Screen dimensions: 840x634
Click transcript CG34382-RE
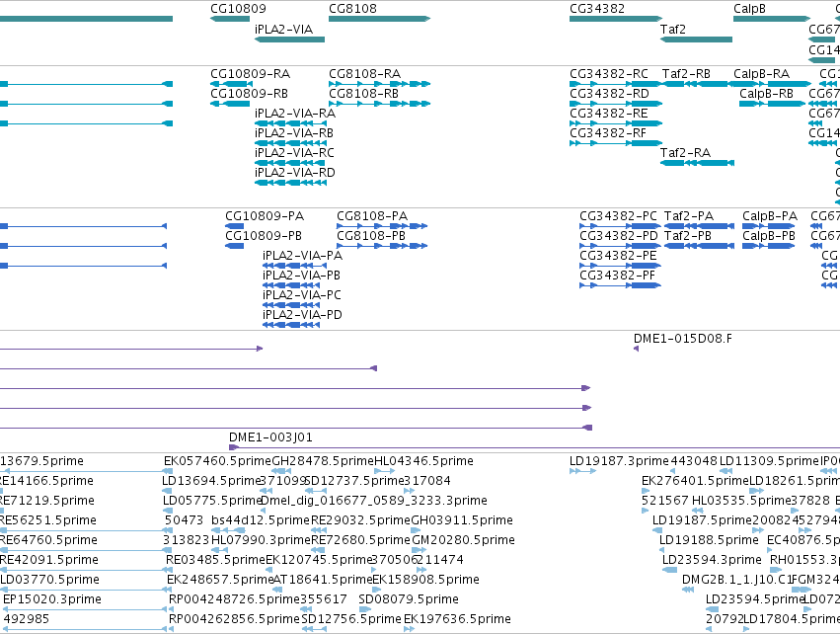pyautogui.click(x=609, y=114)
